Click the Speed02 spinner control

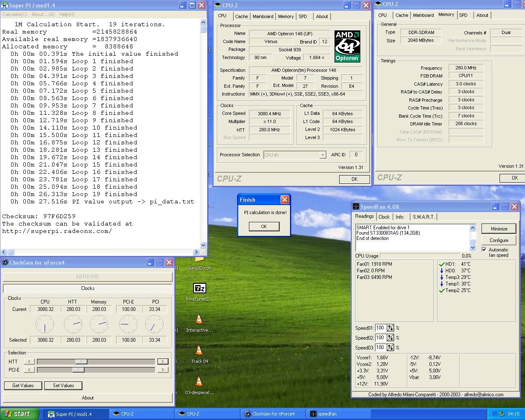pyautogui.click(x=390, y=338)
